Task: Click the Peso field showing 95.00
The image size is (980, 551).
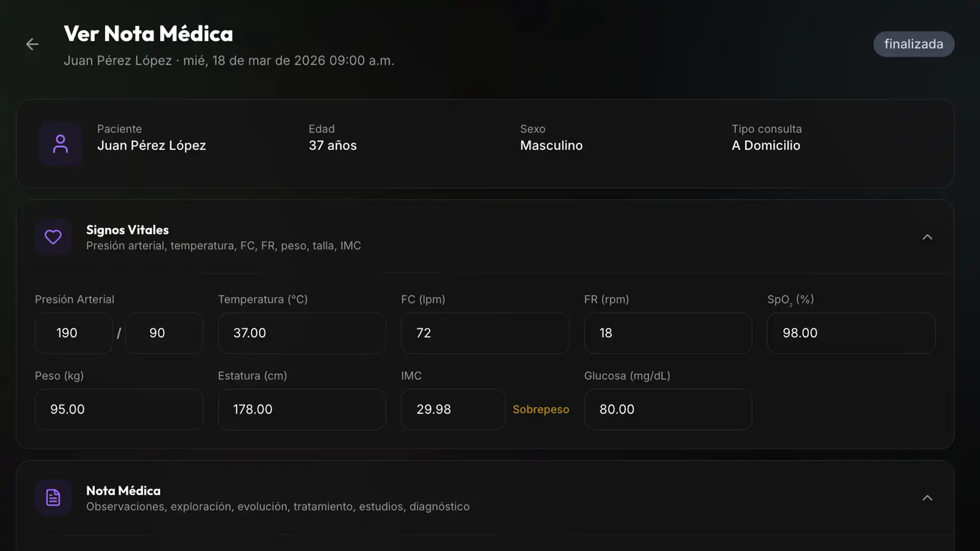Action: pyautogui.click(x=118, y=410)
